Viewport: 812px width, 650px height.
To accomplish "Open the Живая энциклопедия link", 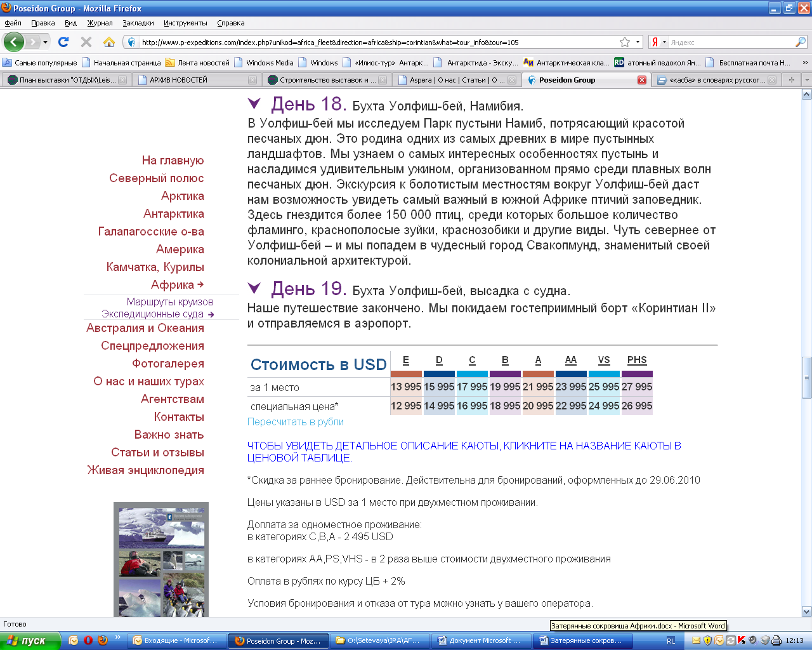I will [146, 470].
